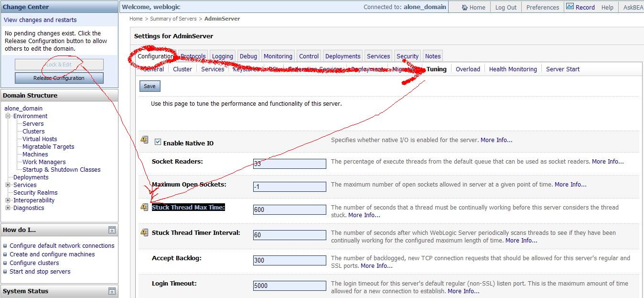Click the Stuck Thread Max Time field

click(x=290, y=210)
